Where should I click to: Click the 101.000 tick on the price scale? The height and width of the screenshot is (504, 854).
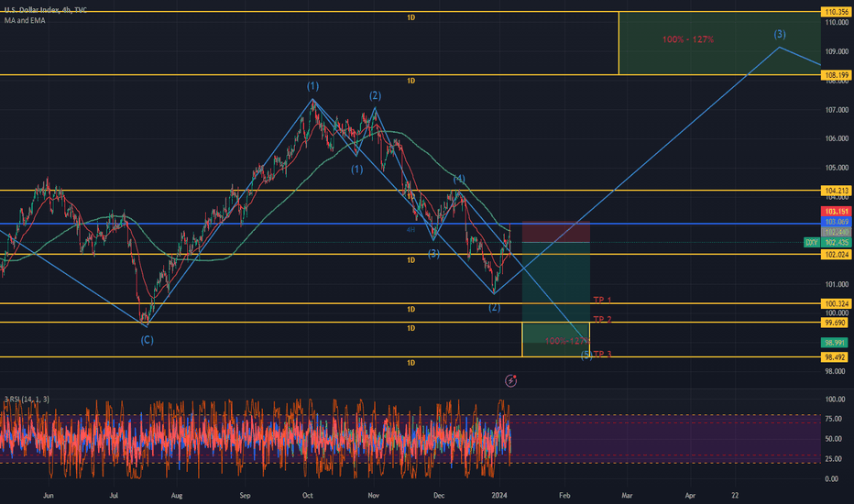(x=837, y=284)
